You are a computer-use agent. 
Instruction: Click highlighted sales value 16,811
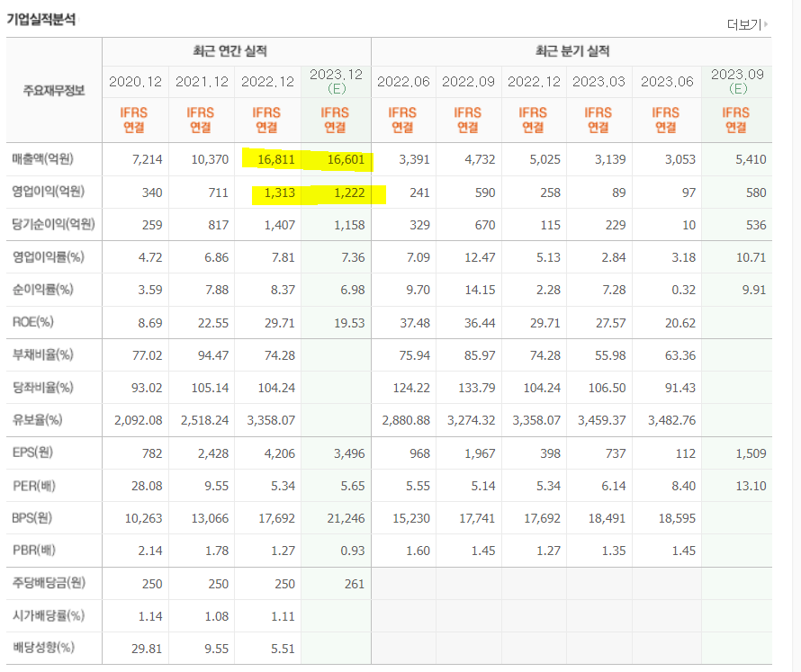[276, 159]
